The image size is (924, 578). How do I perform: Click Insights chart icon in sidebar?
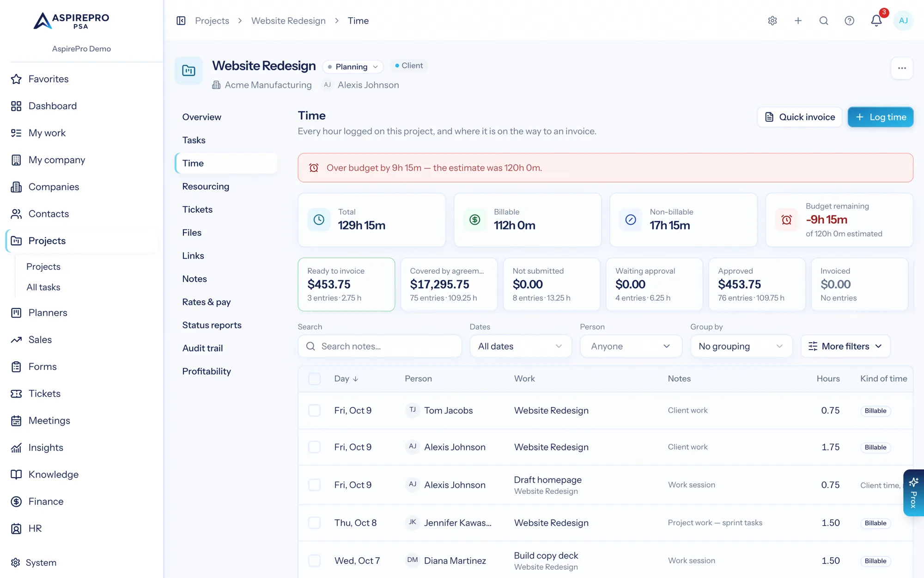point(16,448)
